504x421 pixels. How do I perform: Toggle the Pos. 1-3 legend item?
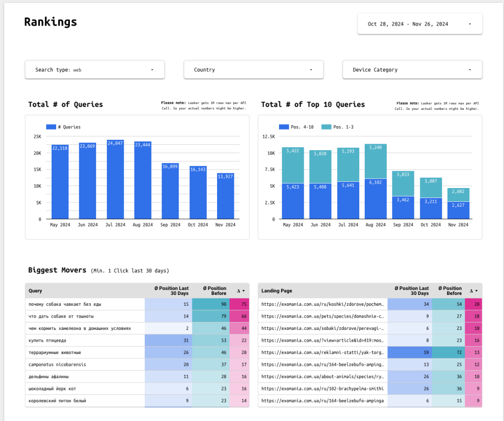click(x=338, y=127)
